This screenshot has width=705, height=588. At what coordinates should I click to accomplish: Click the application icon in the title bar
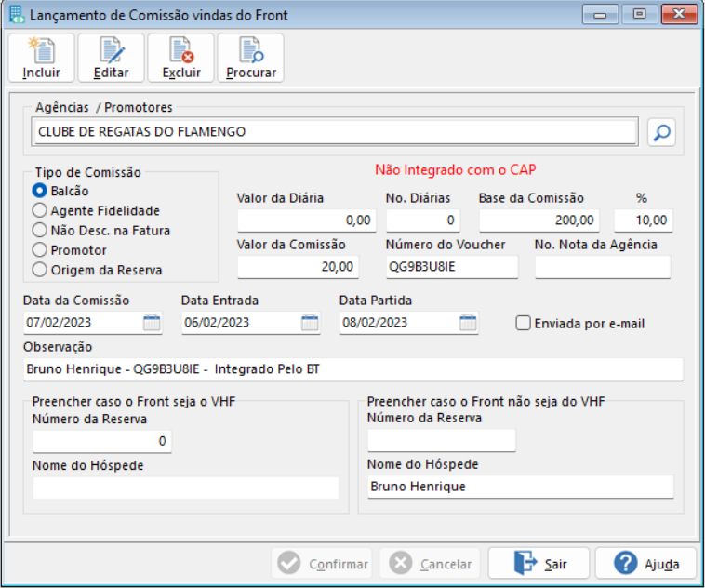pos(17,14)
